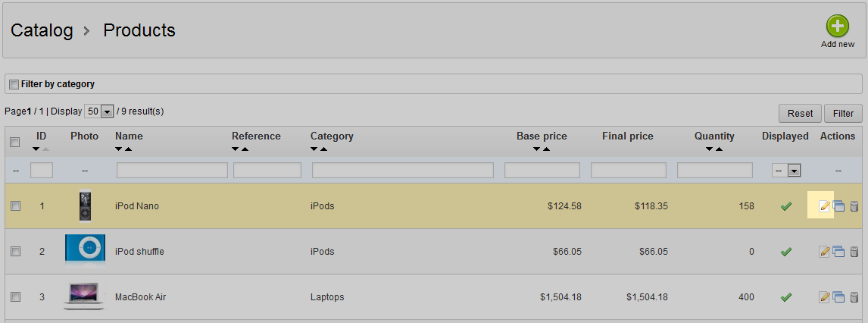Viewport: 868px width, 323px height.
Task: Delete the iPod shuffle trash icon
Action: tap(854, 252)
